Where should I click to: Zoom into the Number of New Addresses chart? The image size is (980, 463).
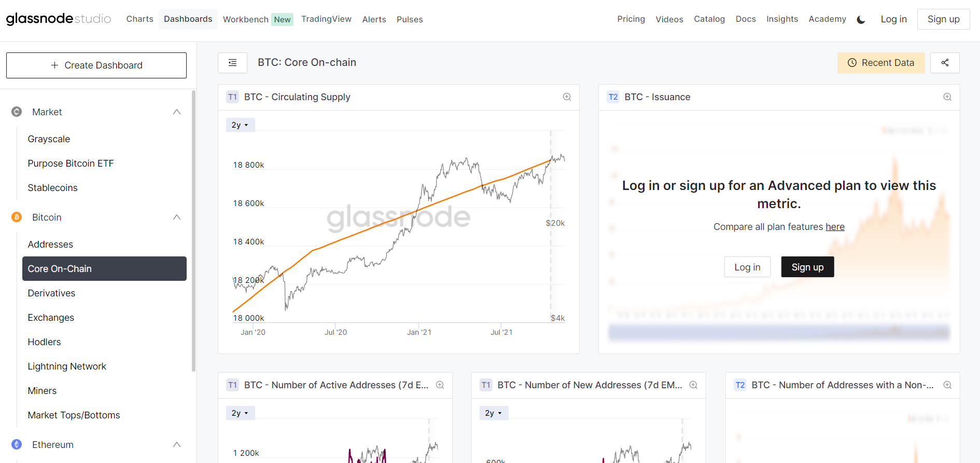693,385
